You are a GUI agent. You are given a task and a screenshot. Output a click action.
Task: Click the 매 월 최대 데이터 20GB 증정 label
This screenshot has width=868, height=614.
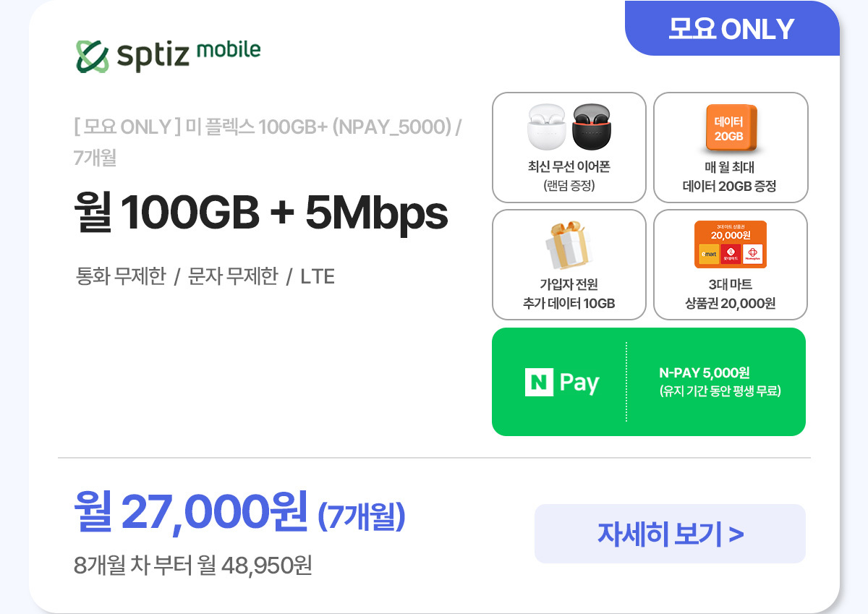pos(730,177)
